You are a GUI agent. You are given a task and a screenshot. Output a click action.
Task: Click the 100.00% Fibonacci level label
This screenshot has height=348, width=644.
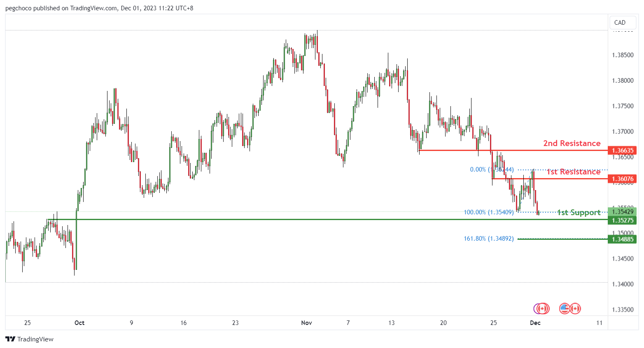(x=488, y=212)
